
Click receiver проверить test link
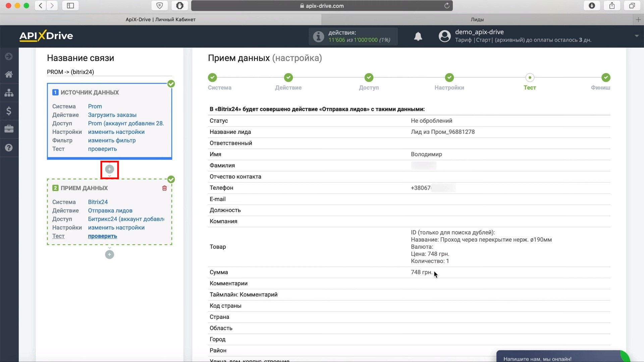tap(102, 236)
